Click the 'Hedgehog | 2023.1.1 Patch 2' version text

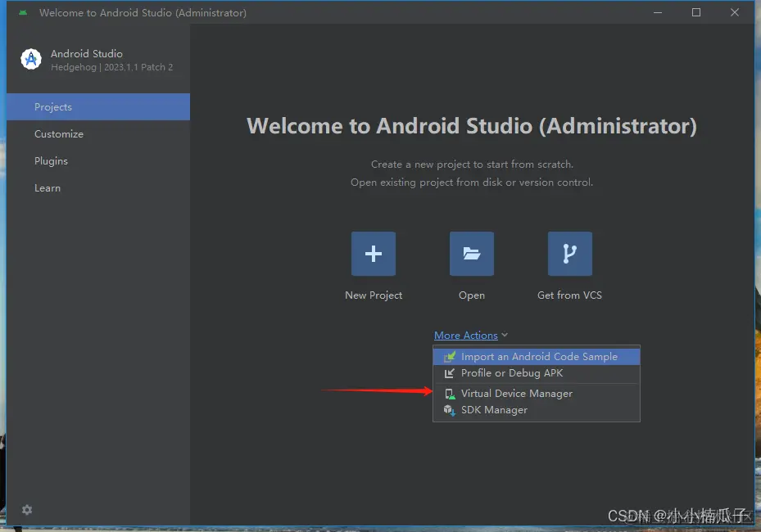click(111, 67)
